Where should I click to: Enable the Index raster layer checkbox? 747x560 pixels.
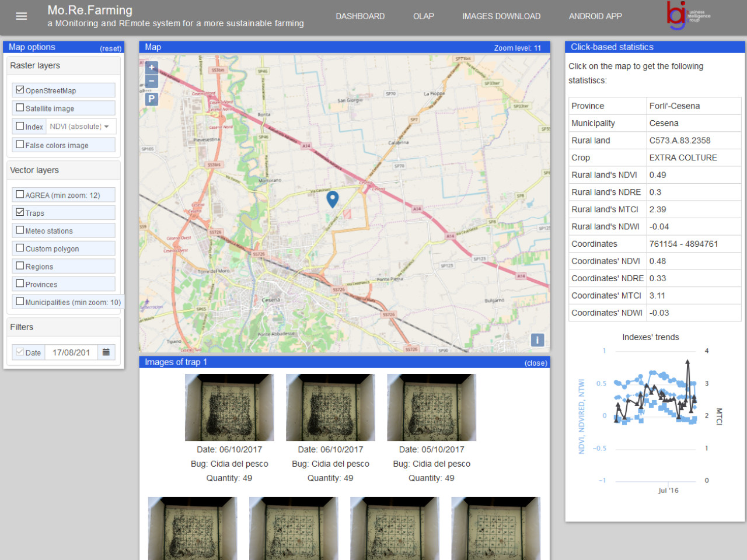tap(20, 126)
